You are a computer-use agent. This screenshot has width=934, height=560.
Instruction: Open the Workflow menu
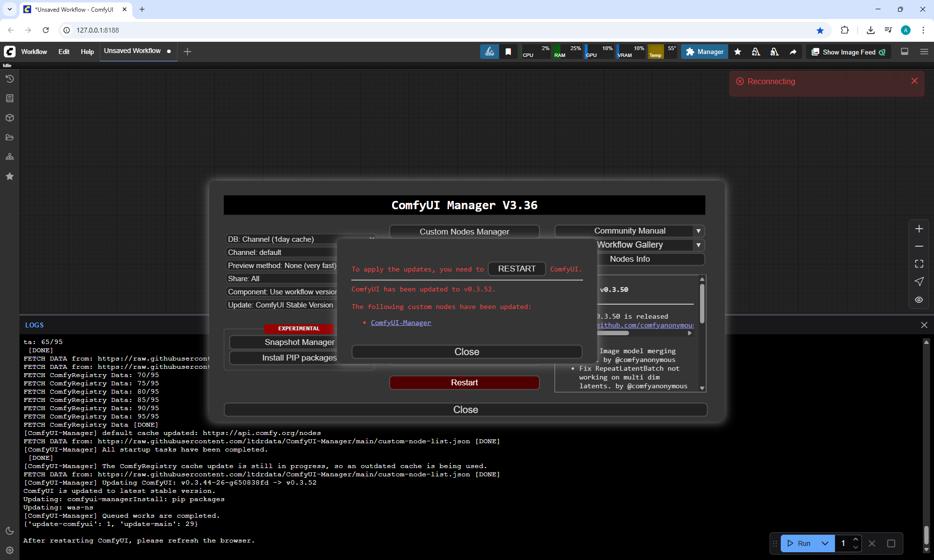34,52
